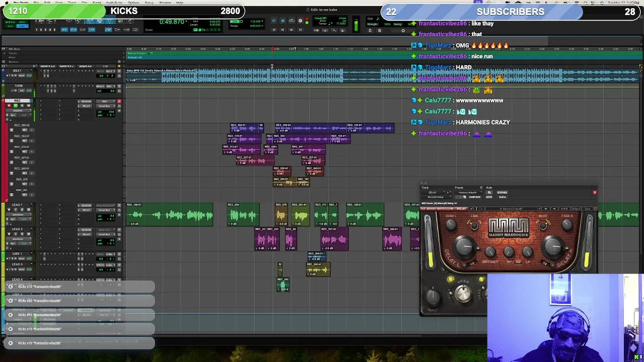
Task: Toggle the Metronome click icon
Action: coord(325,30)
